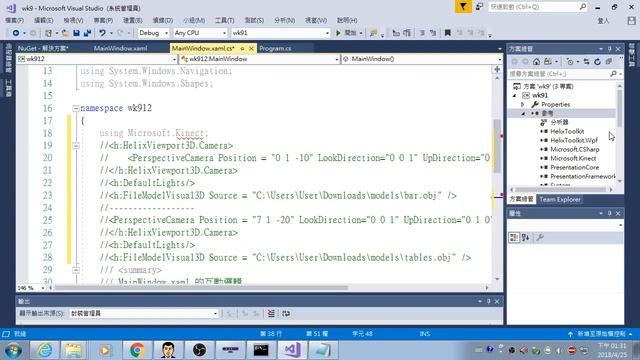Click the Save All toolbar icon

coord(87,33)
